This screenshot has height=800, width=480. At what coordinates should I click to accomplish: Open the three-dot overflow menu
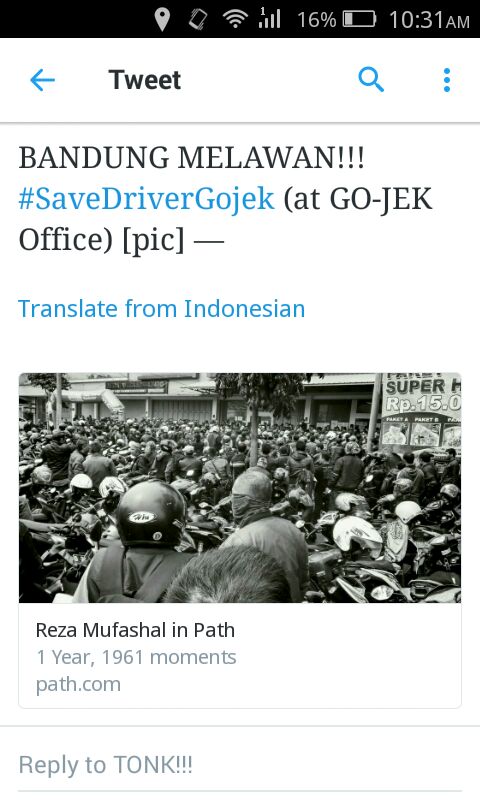pos(447,80)
